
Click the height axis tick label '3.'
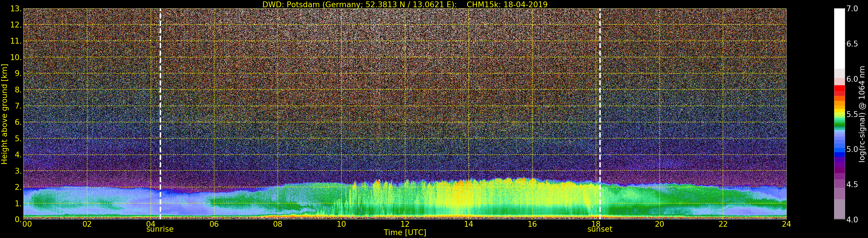18,171
